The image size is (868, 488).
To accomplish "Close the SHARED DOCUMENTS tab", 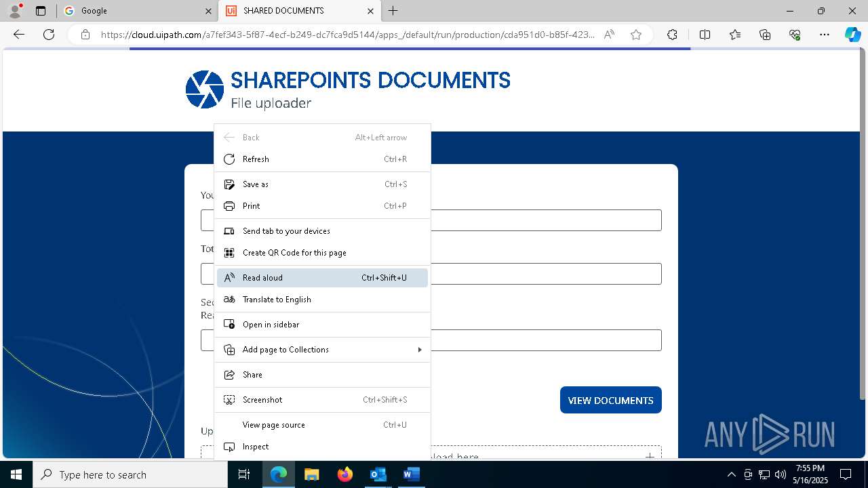I will pyautogui.click(x=370, y=11).
